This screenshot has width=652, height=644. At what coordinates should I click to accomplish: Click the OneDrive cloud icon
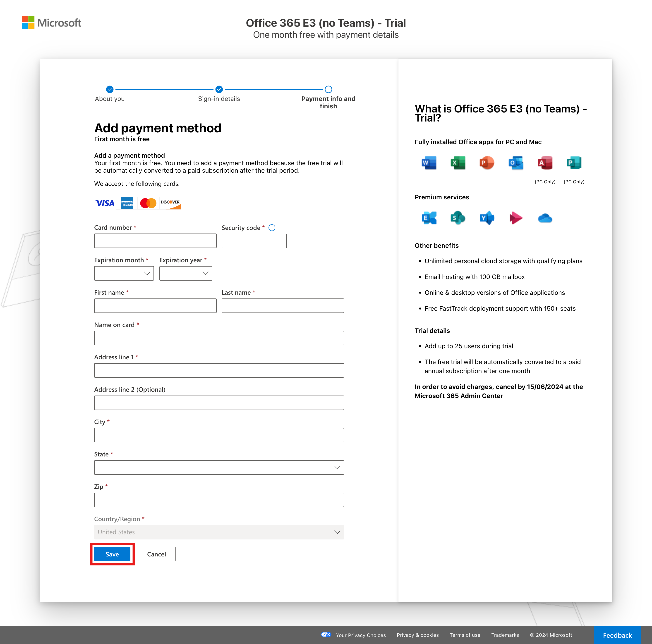click(x=545, y=218)
